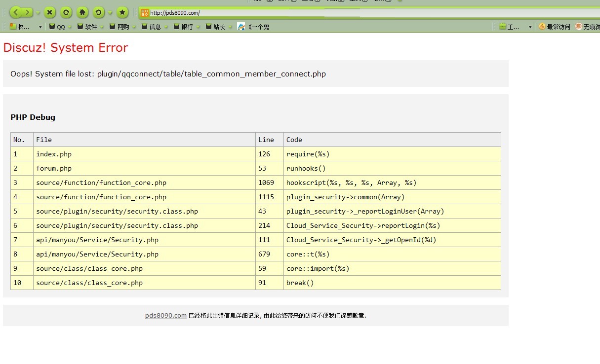Select plugin_security->_reportLoginUser(Array) cell
Viewport: 600px width, 364px height.
(392, 211)
